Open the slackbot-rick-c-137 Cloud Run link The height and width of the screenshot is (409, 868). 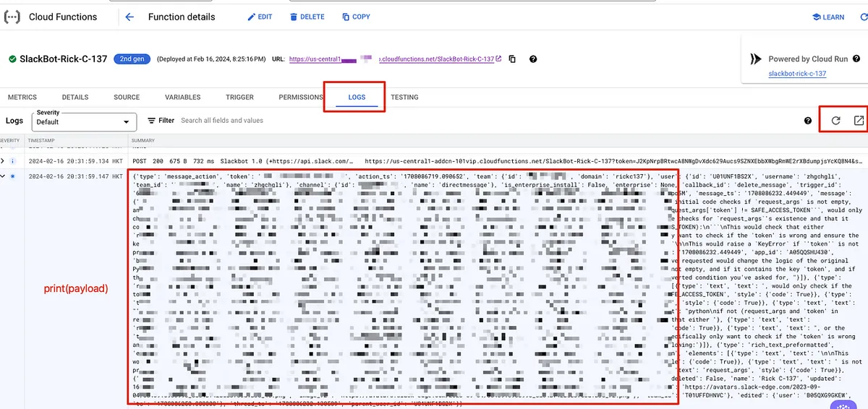pyautogui.click(x=797, y=74)
